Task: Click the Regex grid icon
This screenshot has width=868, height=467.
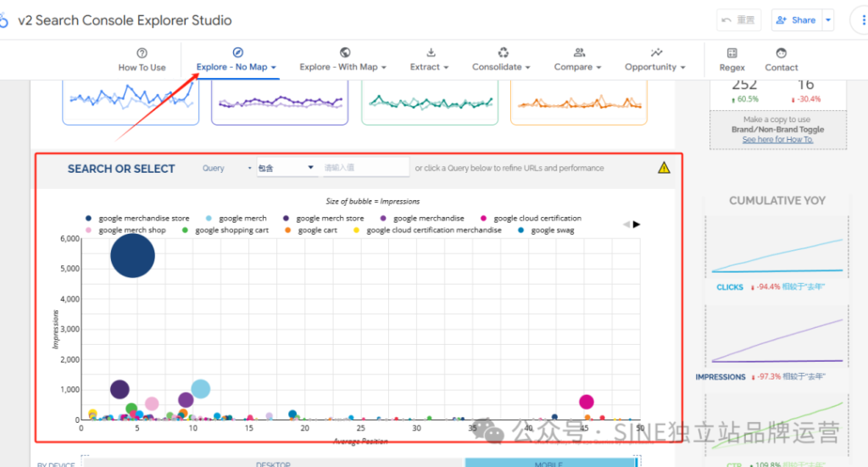Action: 732,53
